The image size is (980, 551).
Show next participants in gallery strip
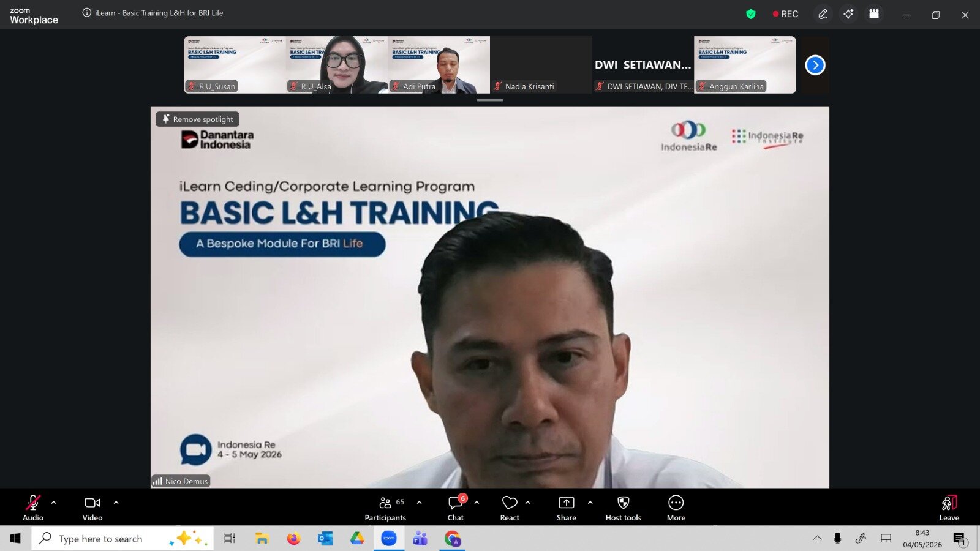[815, 65]
